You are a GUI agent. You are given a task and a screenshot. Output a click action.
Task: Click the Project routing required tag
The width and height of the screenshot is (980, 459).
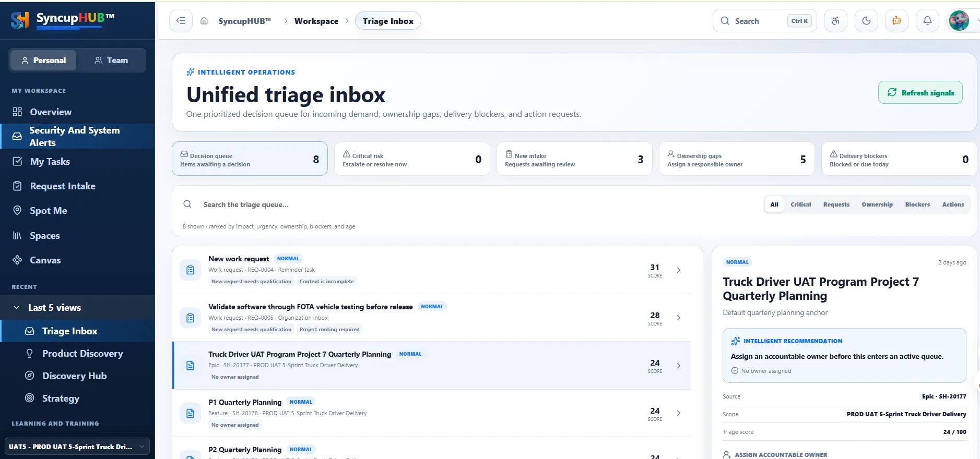tap(329, 329)
